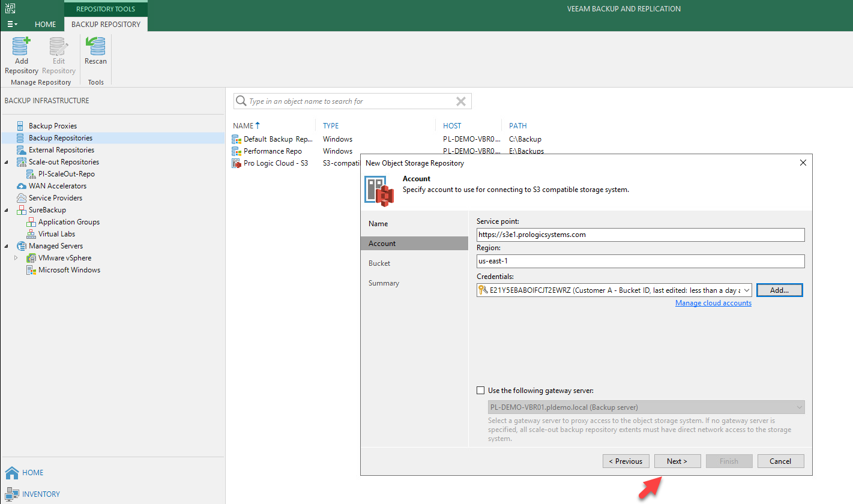Click the Application Groups icon

(x=31, y=222)
